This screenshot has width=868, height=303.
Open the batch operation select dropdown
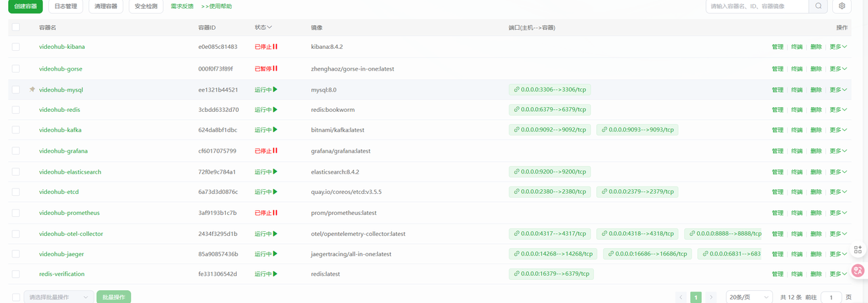tap(59, 297)
